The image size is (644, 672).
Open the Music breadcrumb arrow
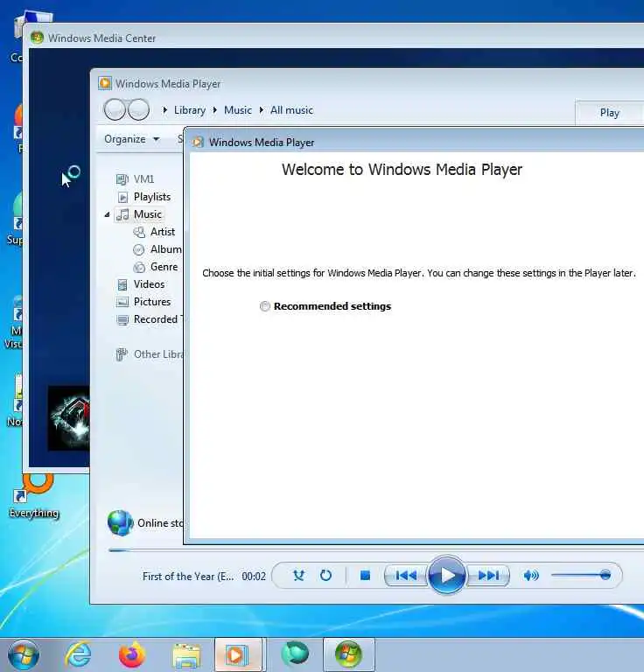pyautogui.click(x=215, y=110)
